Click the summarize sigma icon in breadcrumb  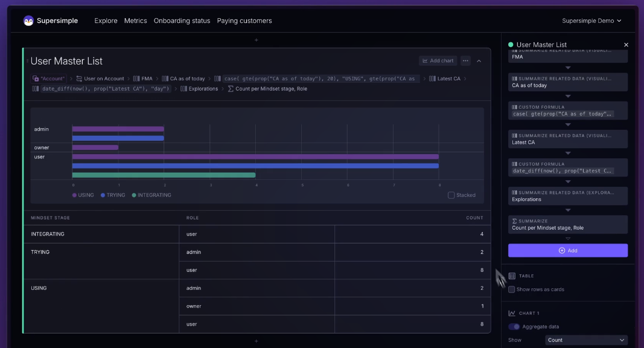pos(231,89)
